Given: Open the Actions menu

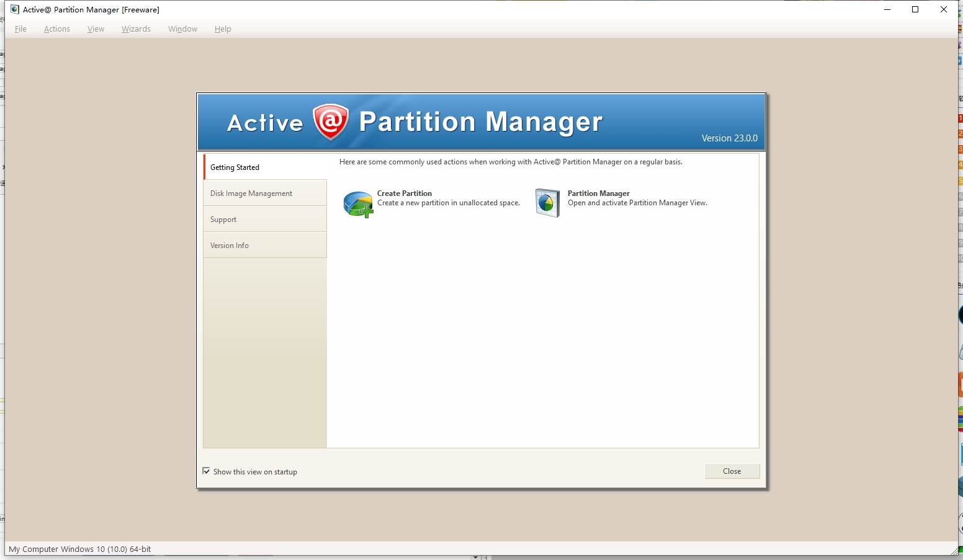Looking at the screenshot, I should click(x=57, y=29).
